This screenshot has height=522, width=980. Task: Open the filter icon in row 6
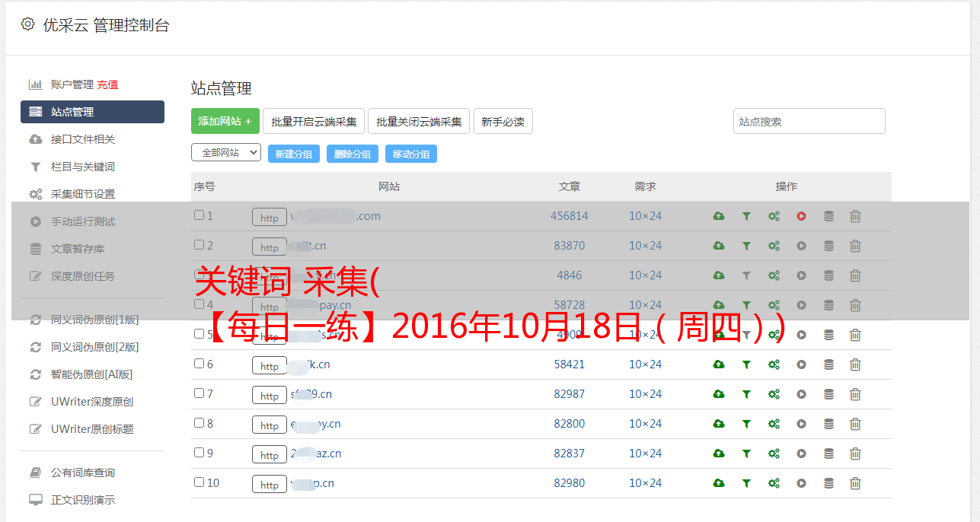tap(746, 364)
